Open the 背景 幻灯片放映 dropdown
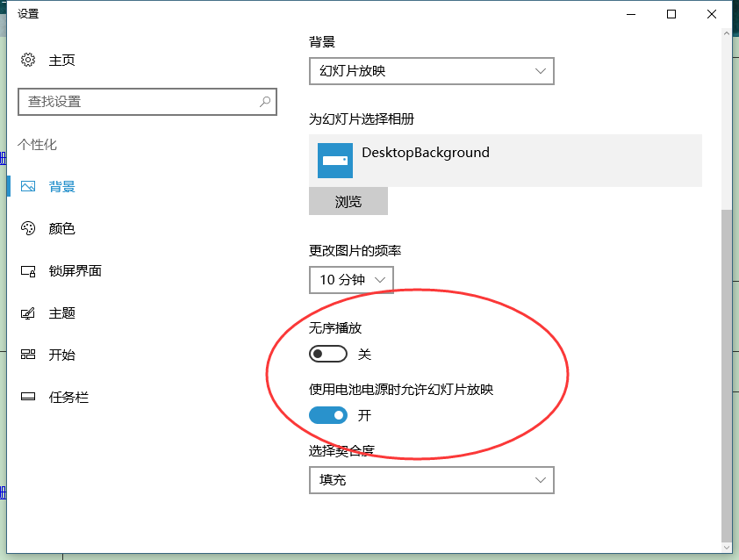Screen dimensions: 739x560 click(432, 71)
